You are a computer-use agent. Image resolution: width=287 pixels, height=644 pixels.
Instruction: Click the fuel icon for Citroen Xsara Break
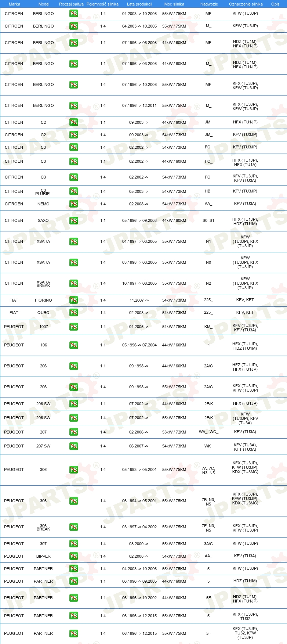pyautogui.click(x=73, y=283)
